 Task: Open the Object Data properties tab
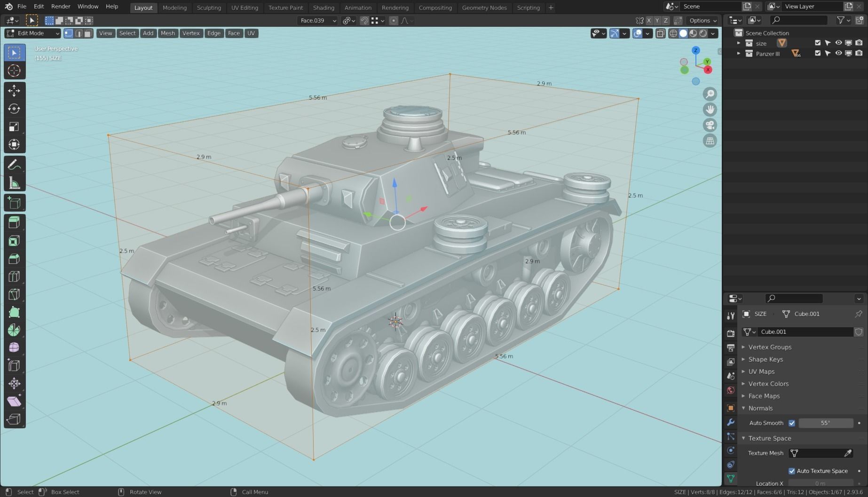pos(730,479)
